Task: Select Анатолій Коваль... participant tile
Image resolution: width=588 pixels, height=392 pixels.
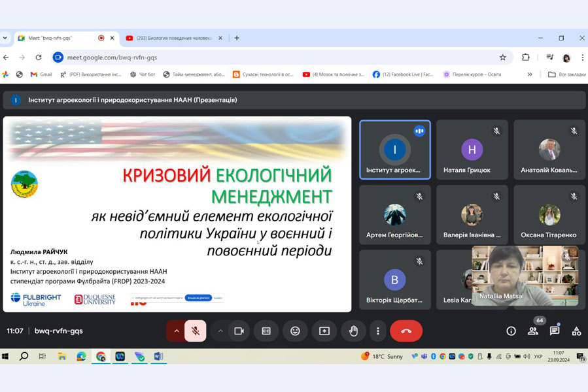Action: (x=549, y=150)
